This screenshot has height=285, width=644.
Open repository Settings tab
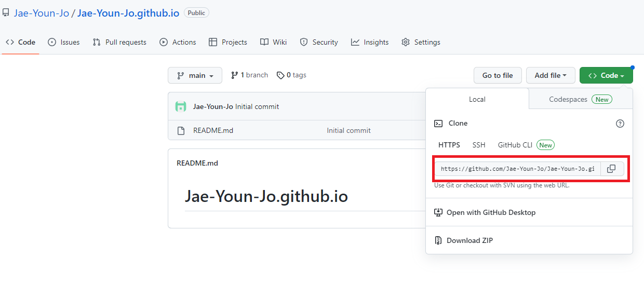coord(421,42)
